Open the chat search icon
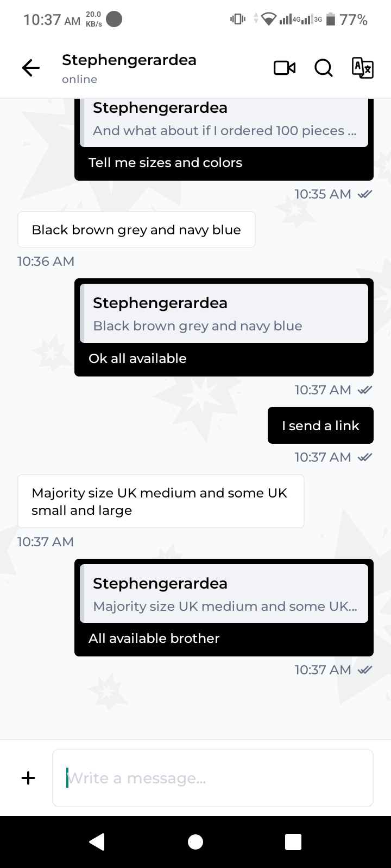This screenshot has width=391, height=868. (x=324, y=68)
